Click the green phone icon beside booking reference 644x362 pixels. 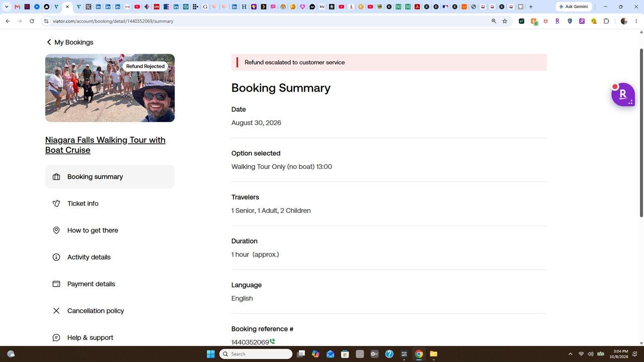click(x=272, y=341)
